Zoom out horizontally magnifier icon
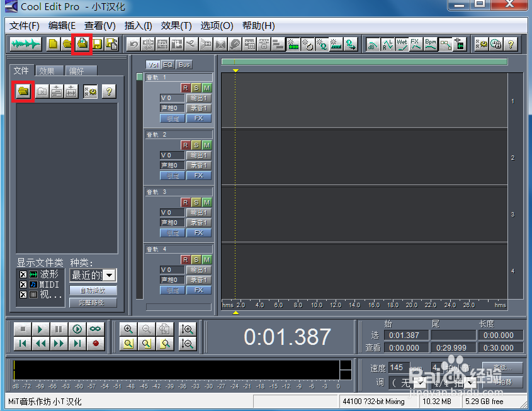 [147, 329]
